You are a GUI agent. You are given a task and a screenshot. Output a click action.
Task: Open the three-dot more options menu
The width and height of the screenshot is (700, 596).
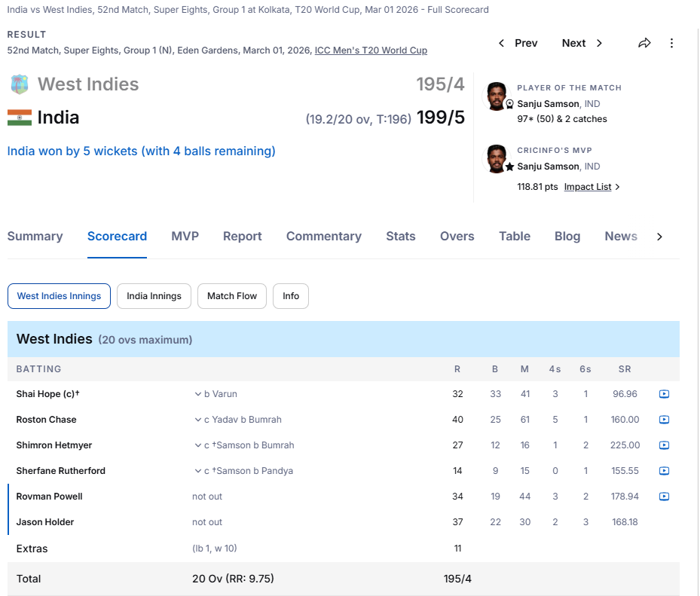[671, 43]
